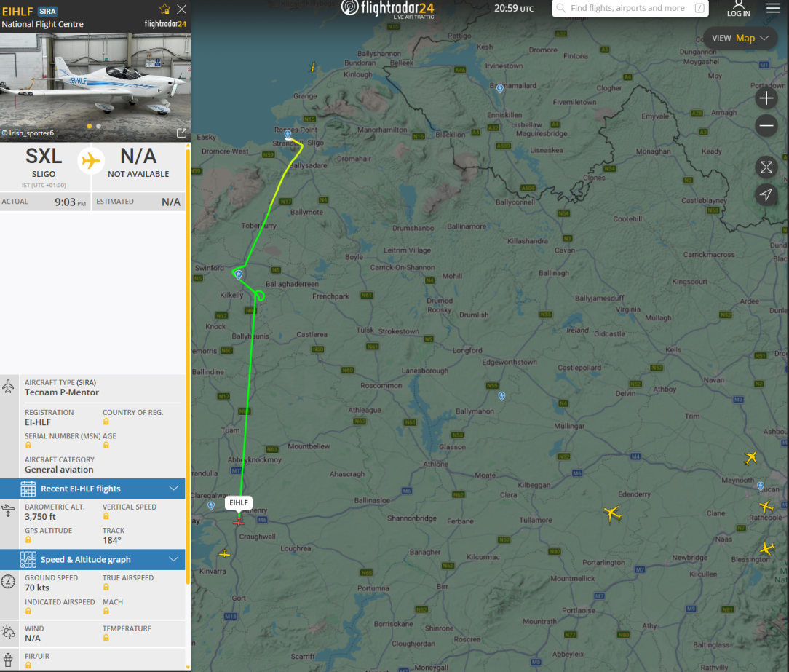Click the panel's orange vertical scrollbar
Viewport: 789px width, 672px height.
pos(189,366)
